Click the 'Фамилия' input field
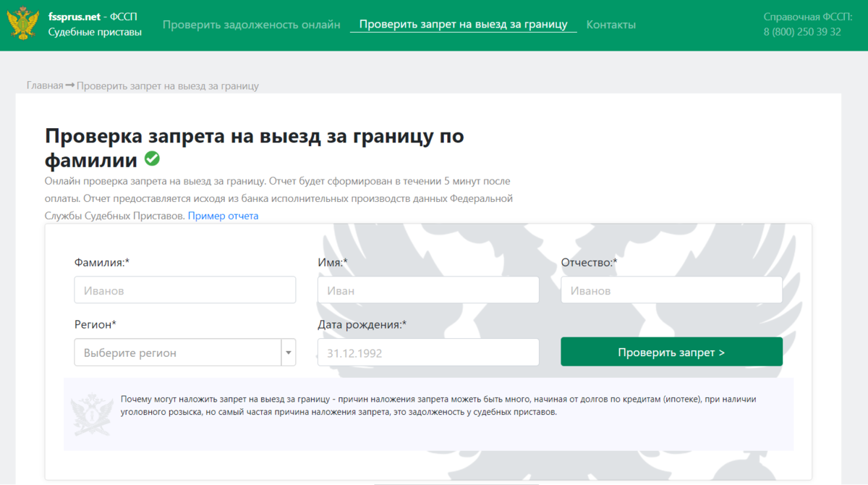 184,290
